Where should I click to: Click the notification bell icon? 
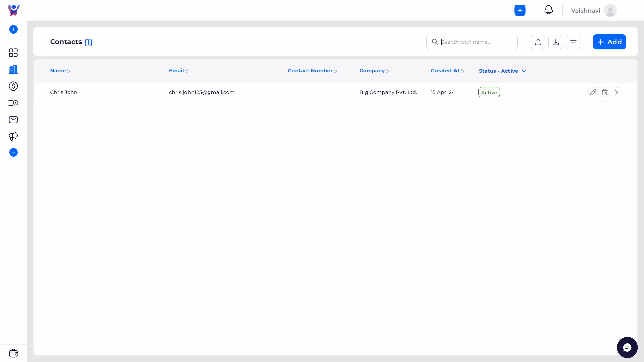(549, 10)
